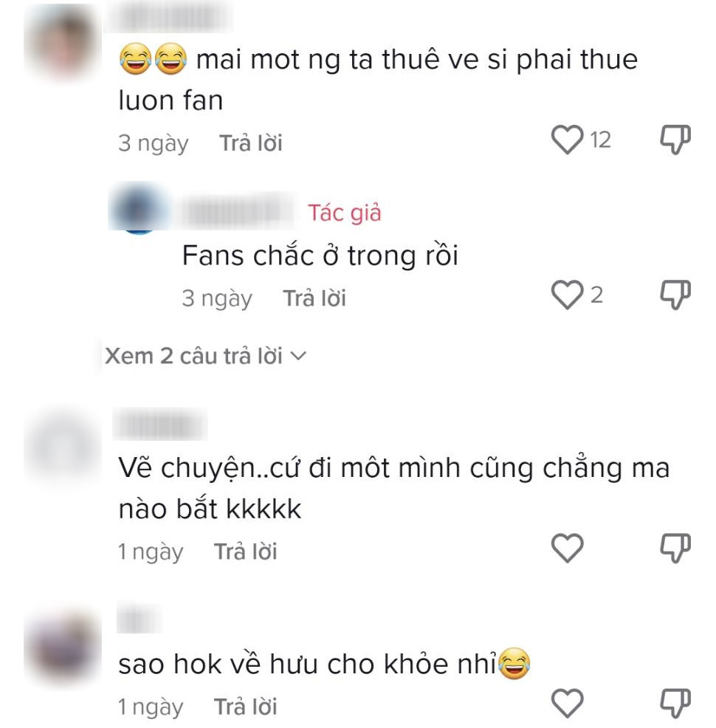Like the 'Vẽ chuyện' comment
Image resolution: width=716 pixels, height=728 pixels.
(x=567, y=549)
